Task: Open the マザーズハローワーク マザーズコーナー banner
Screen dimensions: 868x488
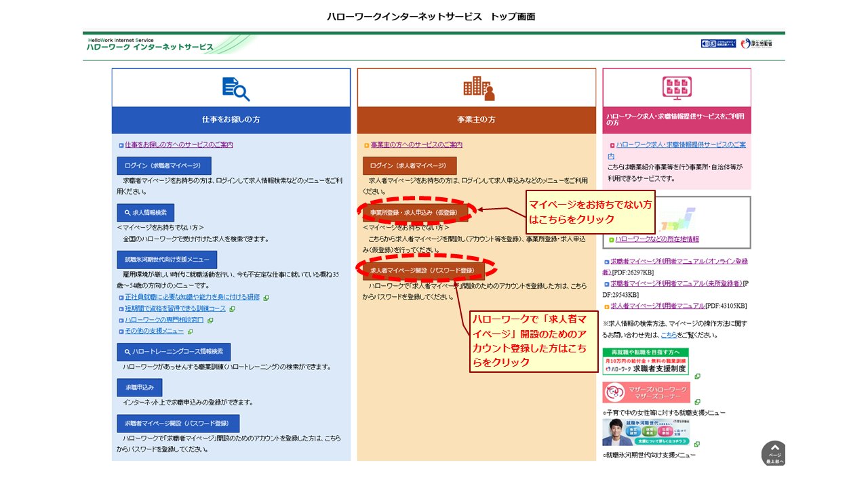Action: tap(646, 392)
